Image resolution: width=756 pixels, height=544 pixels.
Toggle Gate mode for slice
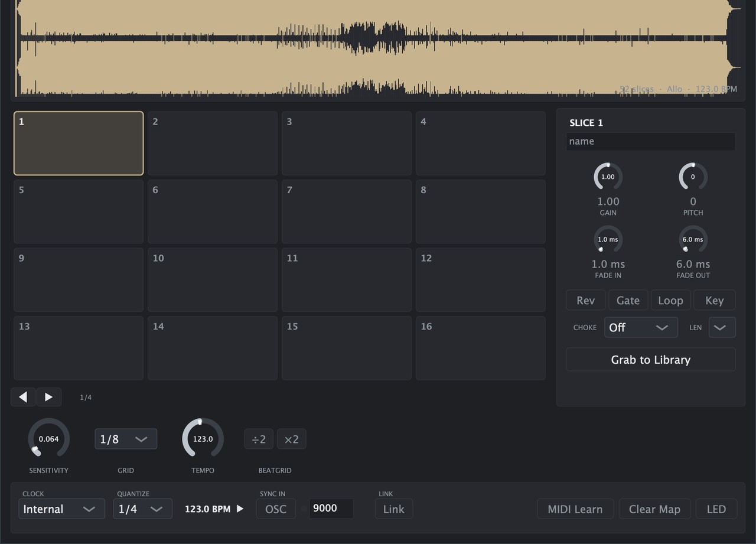[628, 300]
